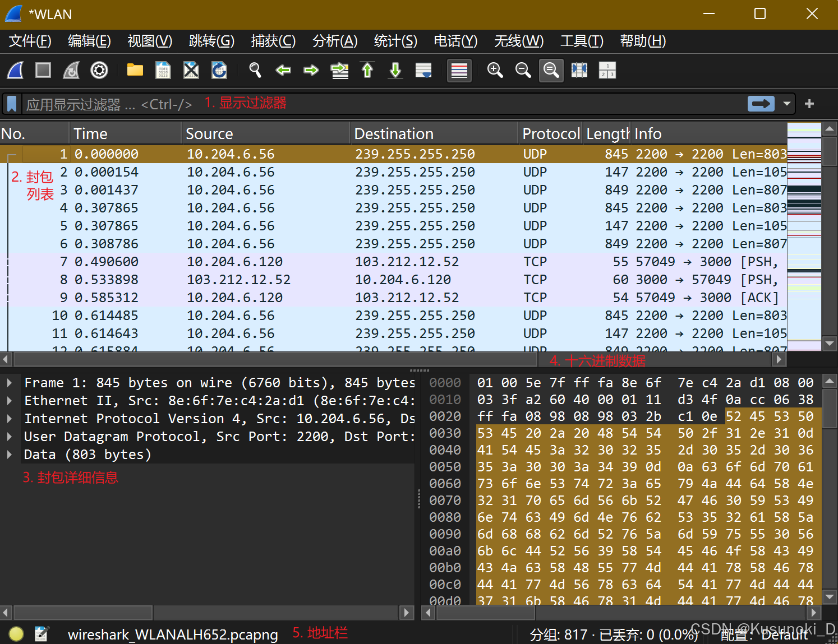Click the reset layout toolbar icon

[607, 70]
